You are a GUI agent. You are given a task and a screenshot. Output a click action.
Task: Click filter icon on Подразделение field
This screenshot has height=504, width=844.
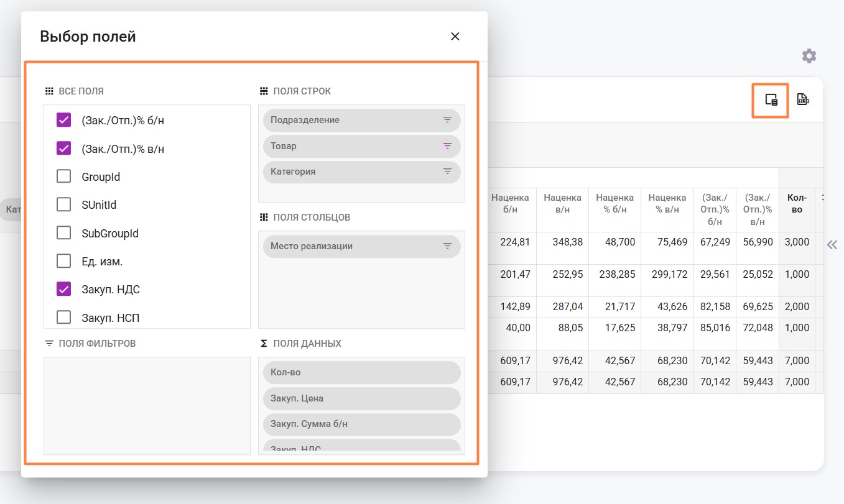447,120
